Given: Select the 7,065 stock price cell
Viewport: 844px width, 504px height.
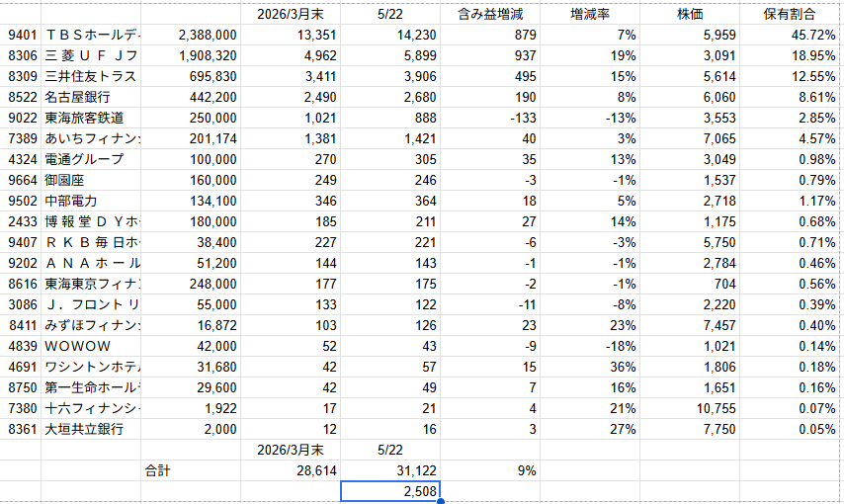Looking at the screenshot, I should click(x=690, y=138).
